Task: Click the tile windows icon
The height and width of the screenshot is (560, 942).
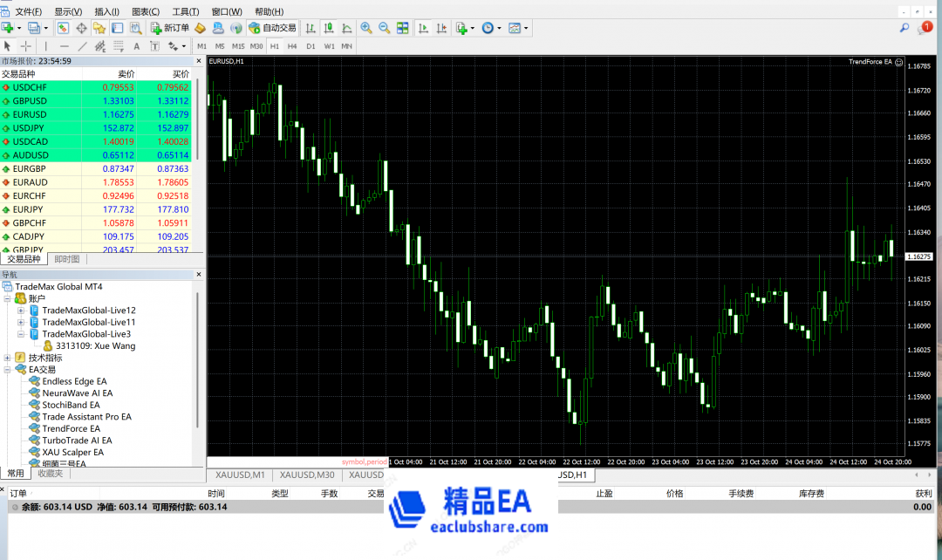Action: pos(403,28)
